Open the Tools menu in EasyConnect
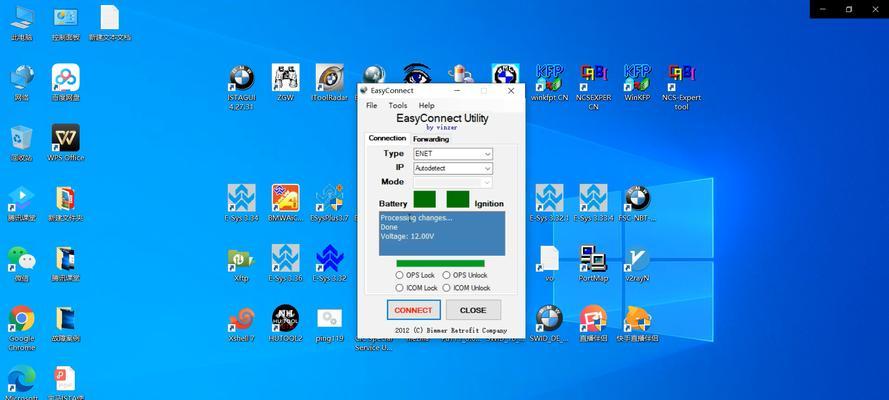Image resolution: width=889 pixels, height=400 pixels. click(x=398, y=105)
